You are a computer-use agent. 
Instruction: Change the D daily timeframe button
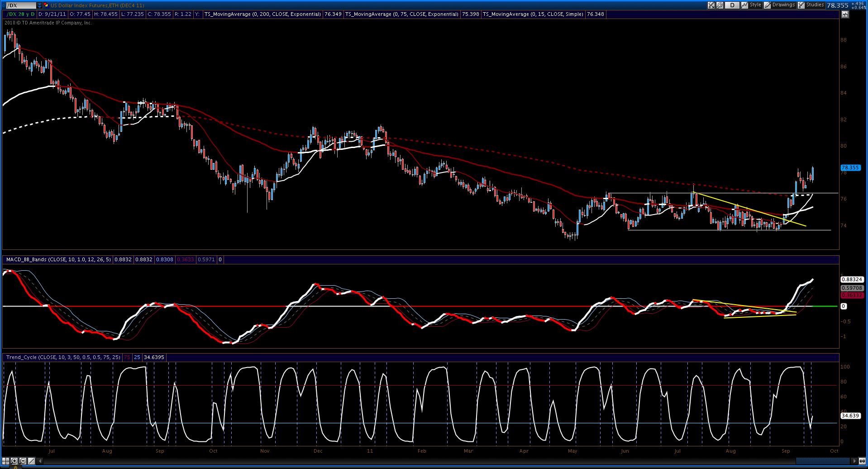[732, 5]
